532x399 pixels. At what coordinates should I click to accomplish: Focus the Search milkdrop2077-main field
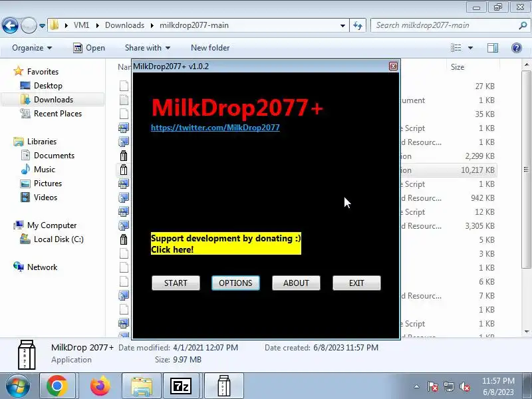pos(444,25)
